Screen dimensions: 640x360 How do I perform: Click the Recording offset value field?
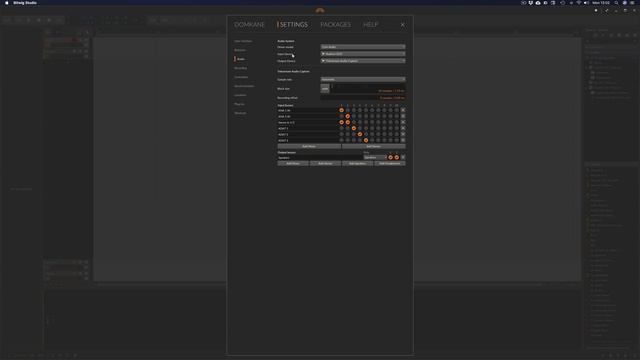tap(363, 98)
